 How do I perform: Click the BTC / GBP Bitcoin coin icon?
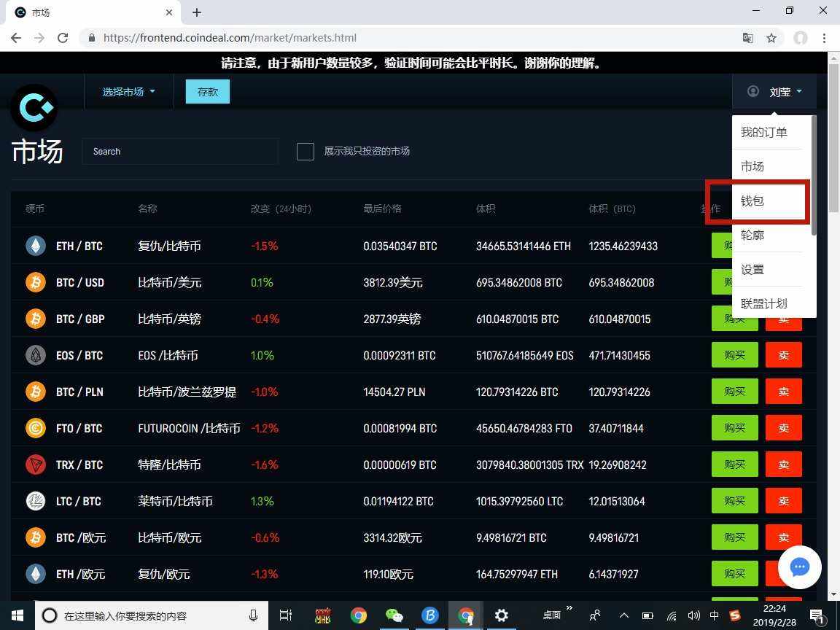tap(36, 319)
